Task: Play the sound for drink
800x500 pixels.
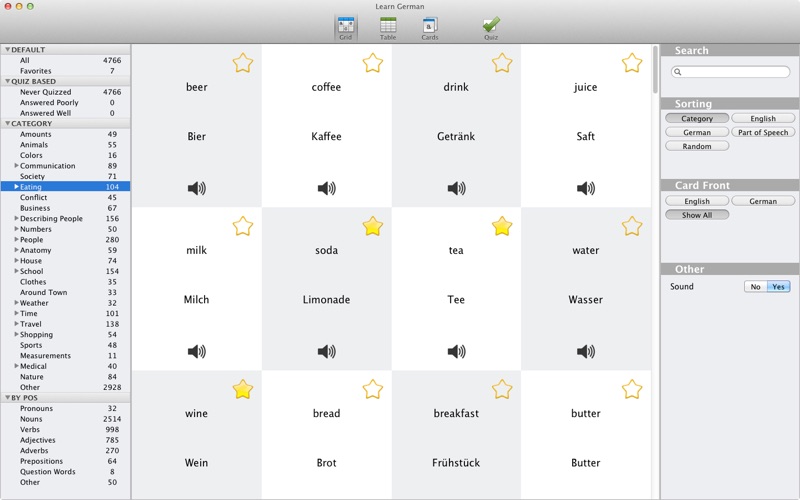Action: (x=456, y=188)
